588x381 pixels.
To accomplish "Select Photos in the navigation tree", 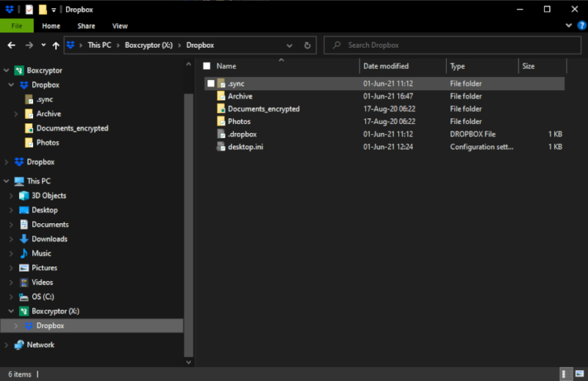I will (x=48, y=142).
